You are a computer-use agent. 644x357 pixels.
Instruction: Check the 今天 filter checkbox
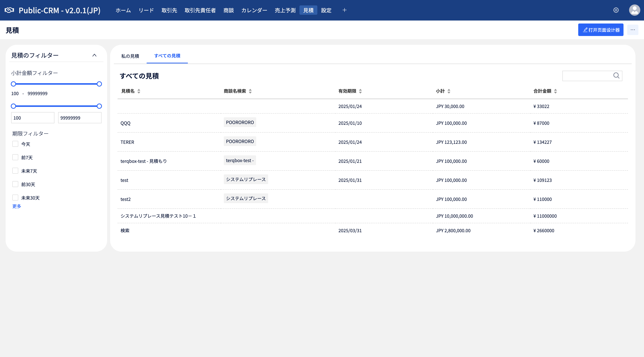pos(15,144)
